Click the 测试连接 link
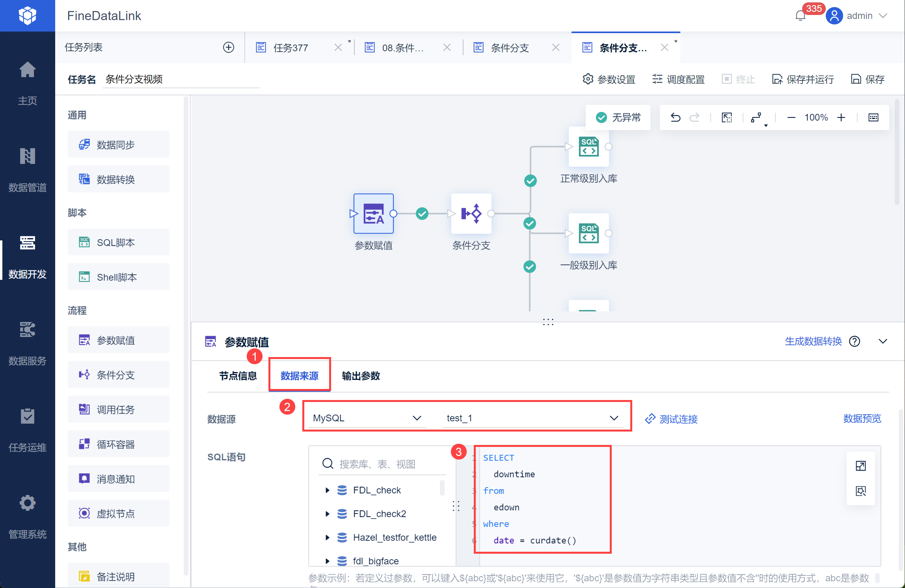Viewport: 905px width, 588px height. [x=672, y=419]
